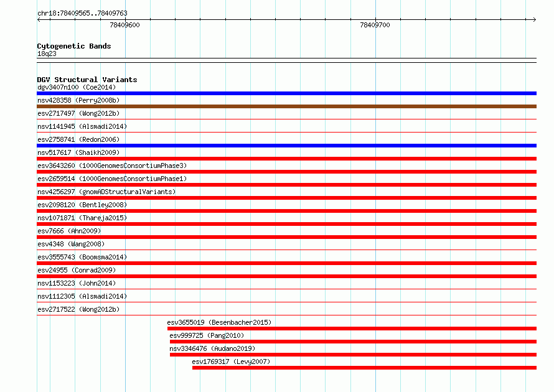Select the red nsv3346476 variant bar
Image resolution: width=554 pixels, height=392 pixels.
pyautogui.click(x=354, y=355)
